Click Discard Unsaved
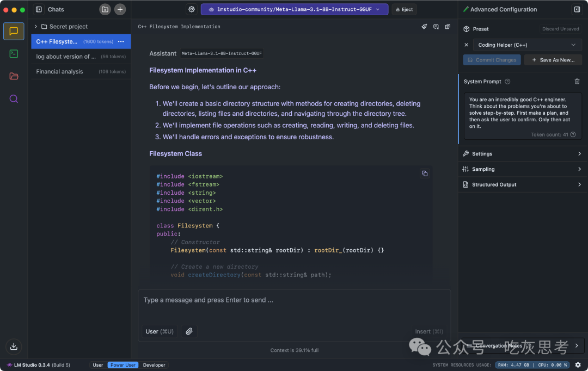Viewport: 588px width, 371px height. point(560,29)
